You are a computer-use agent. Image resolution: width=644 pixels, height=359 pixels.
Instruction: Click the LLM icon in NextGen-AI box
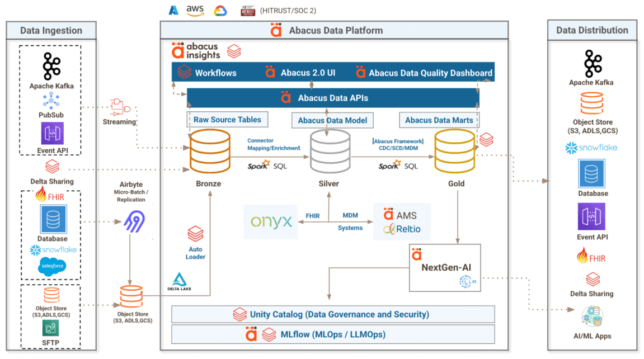pos(467,281)
